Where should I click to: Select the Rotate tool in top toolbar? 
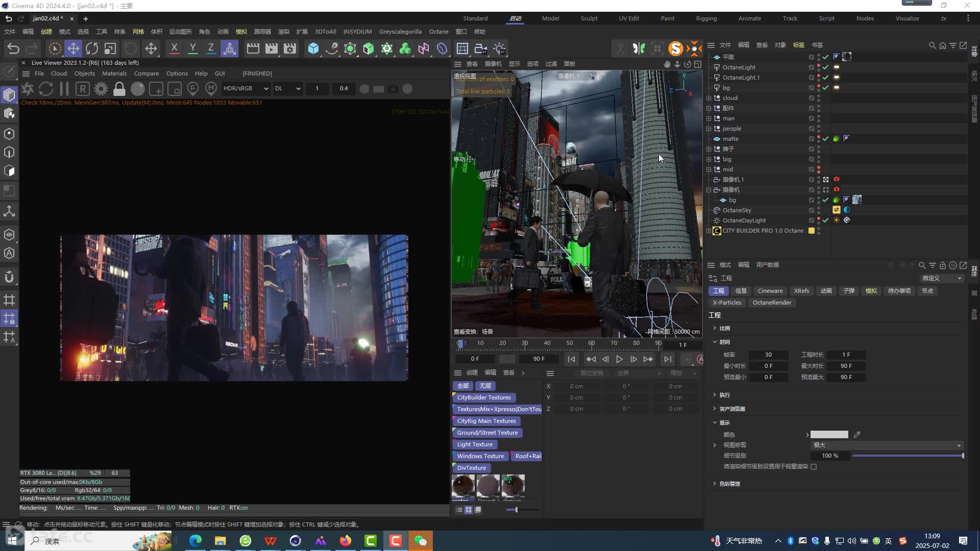point(92,48)
